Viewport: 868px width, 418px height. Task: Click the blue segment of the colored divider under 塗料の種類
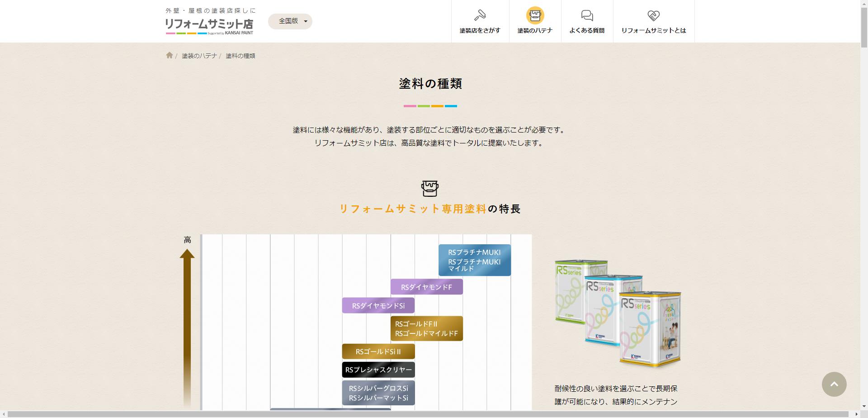(x=451, y=106)
